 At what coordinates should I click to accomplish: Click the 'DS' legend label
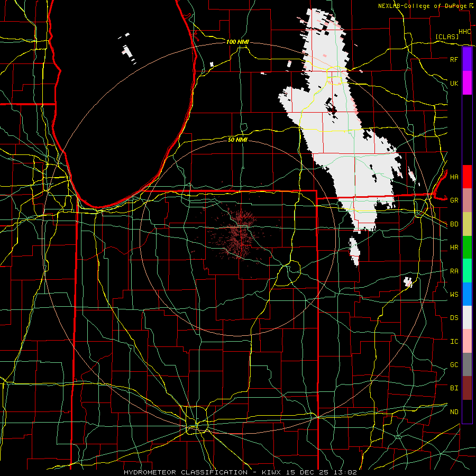454,318
